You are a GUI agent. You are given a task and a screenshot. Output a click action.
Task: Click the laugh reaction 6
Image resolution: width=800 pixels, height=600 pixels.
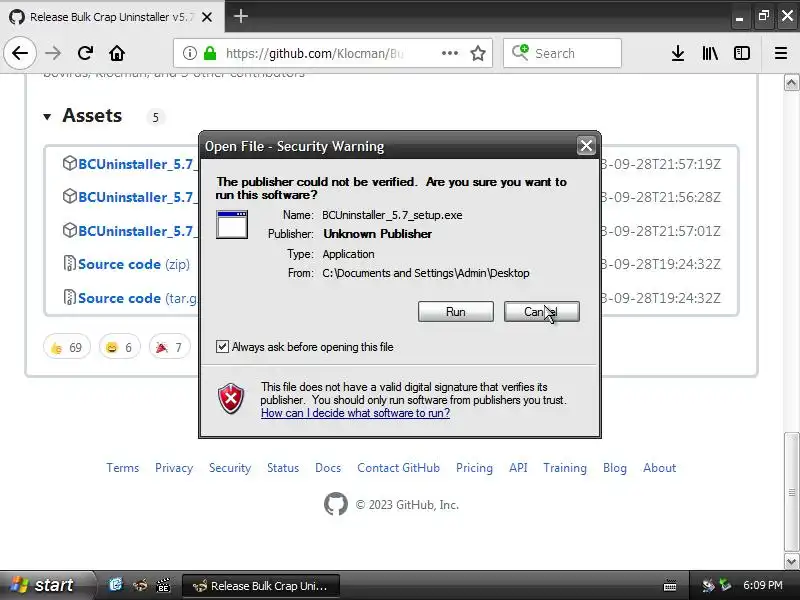tap(119, 347)
